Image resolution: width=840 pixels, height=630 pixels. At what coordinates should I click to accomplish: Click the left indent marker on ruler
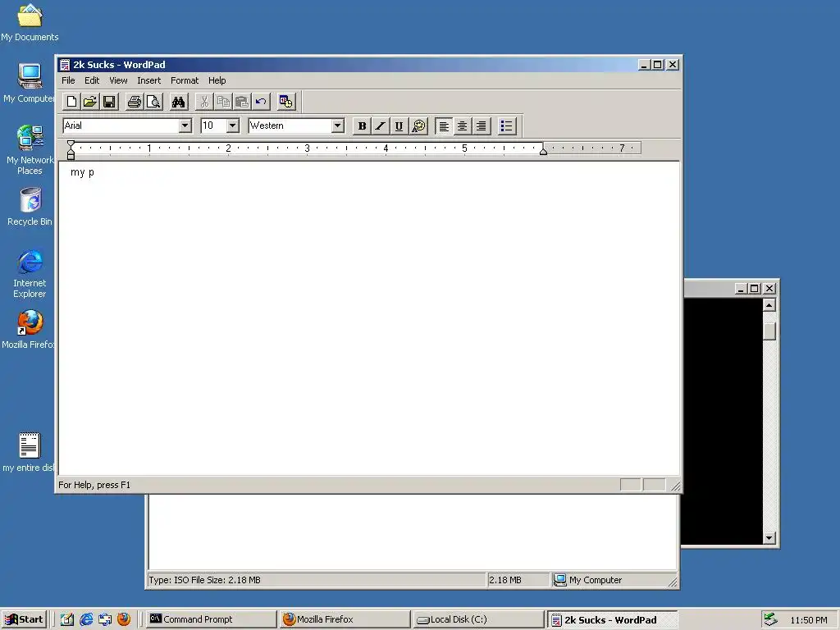(x=71, y=150)
